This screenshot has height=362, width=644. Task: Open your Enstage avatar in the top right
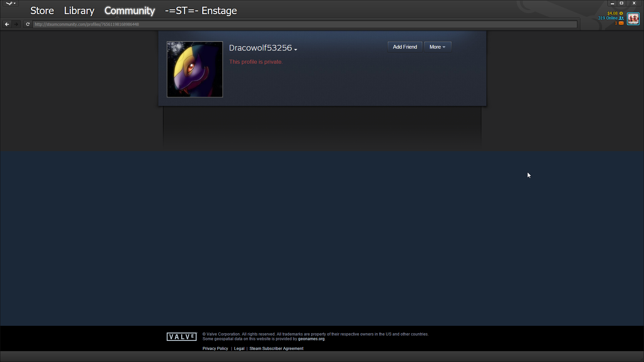click(633, 19)
